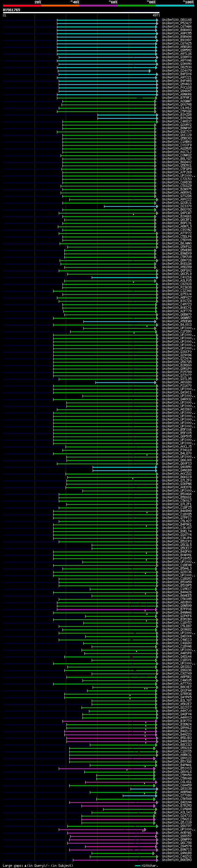This screenshot has width=197, height=868.
Task: Click the UniRef100_Q1E7X7 label
Action: pos(176,131)
